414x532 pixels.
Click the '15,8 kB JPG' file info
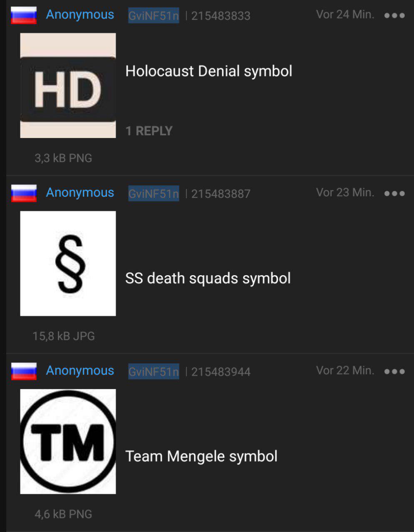click(64, 336)
